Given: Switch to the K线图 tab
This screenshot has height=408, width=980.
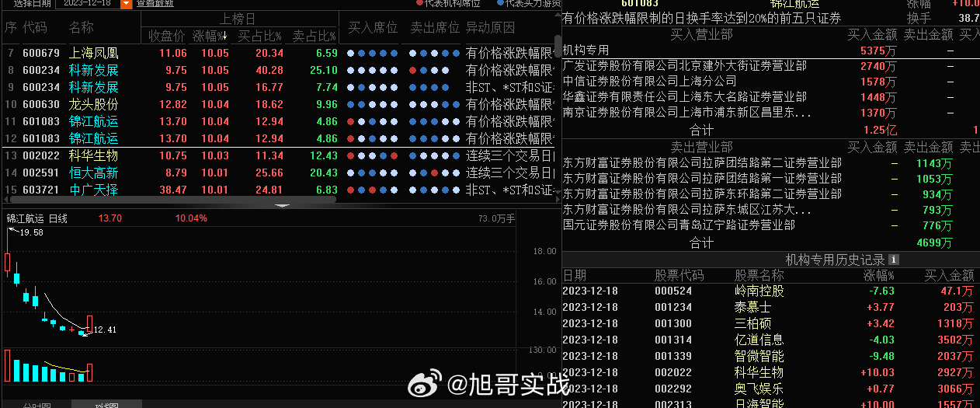Looking at the screenshot, I should point(106,405).
